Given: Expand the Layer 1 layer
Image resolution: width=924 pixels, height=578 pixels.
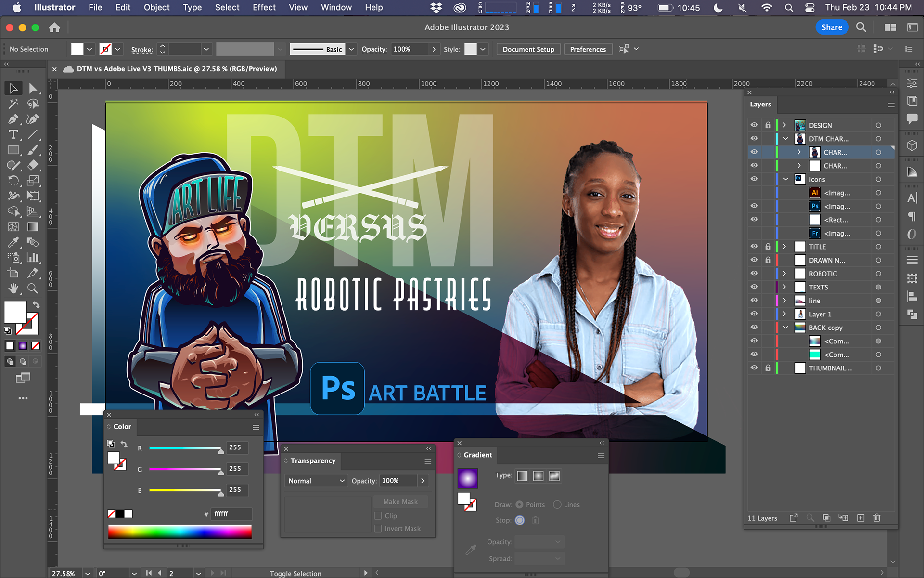Looking at the screenshot, I should point(784,314).
